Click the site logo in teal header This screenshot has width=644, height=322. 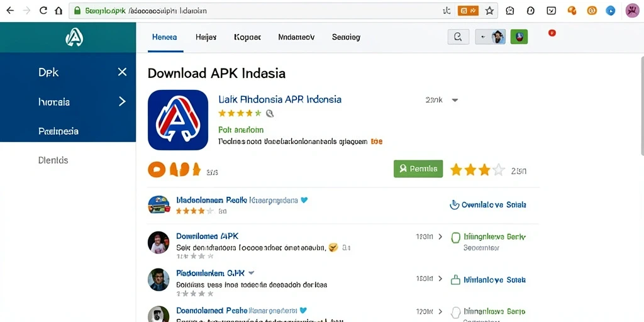pos(74,37)
